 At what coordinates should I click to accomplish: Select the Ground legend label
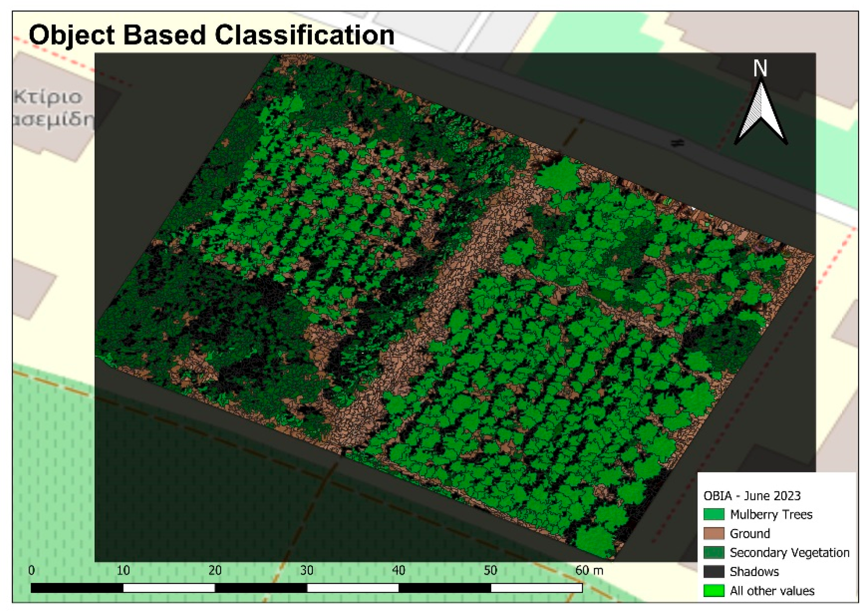(x=750, y=533)
